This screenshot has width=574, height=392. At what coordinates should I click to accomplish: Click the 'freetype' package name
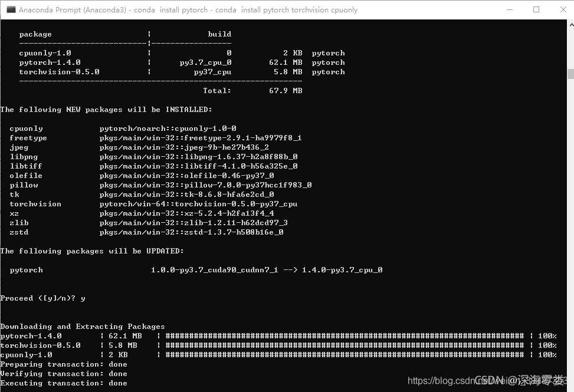pos(28,138)
